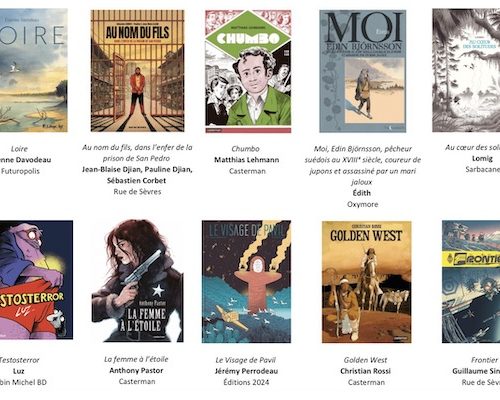Click the Golden West title caption

coord(365,360)
